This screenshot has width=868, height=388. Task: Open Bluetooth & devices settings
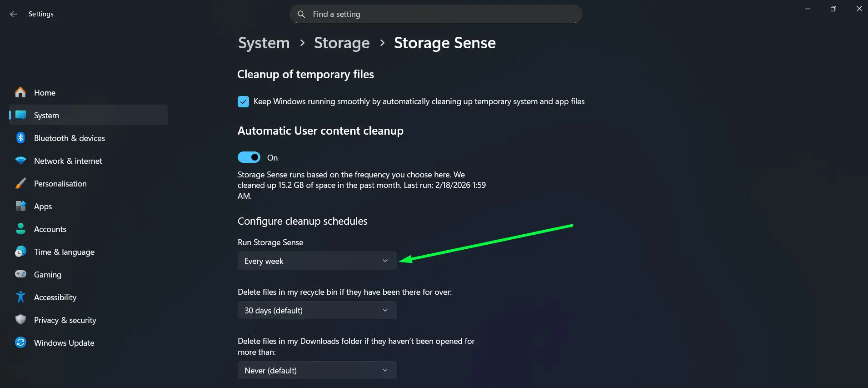click(69, 138)
